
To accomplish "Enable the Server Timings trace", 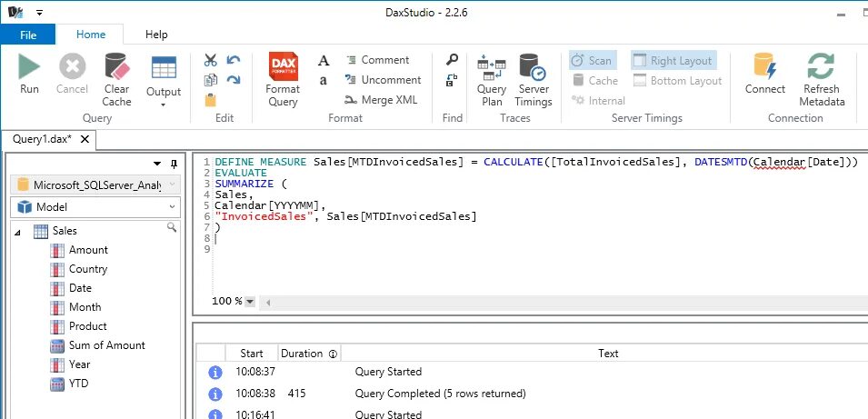I will tap(534, 80).
